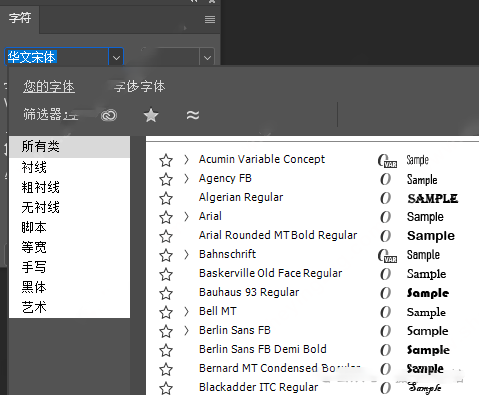Star the Arial font
Image resolution: width=479 pixels, height=395 pixels.
point(166,217)
